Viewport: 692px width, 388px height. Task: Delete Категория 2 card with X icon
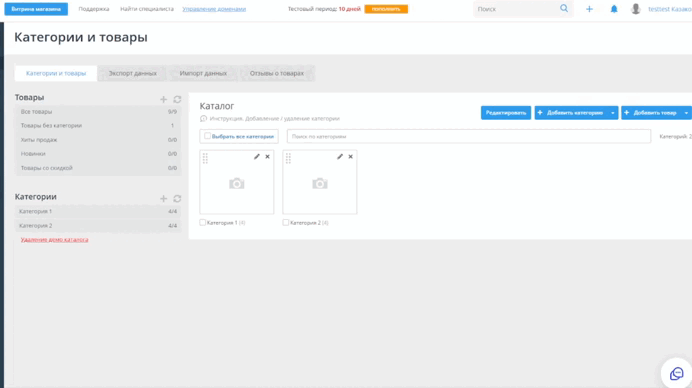point(350,157)
